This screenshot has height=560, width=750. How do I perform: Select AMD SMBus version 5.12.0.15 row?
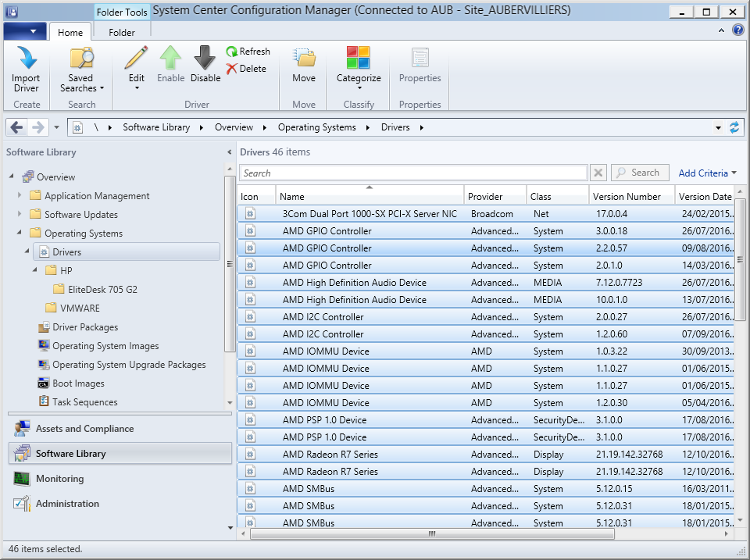point(486,488)
